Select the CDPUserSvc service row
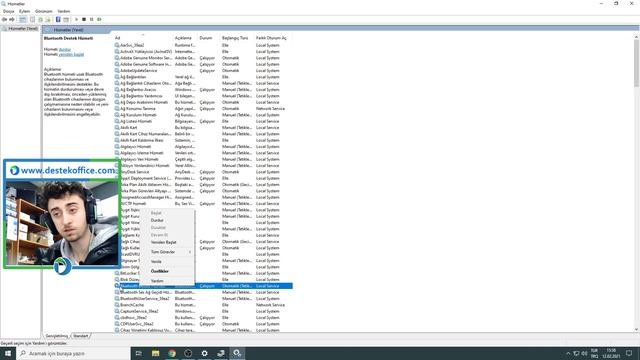Screen dimensions: 640x360 [x=203, y=324]
